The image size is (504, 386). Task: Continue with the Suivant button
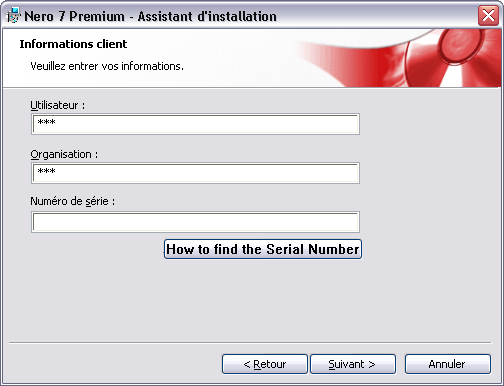[353, 364]
